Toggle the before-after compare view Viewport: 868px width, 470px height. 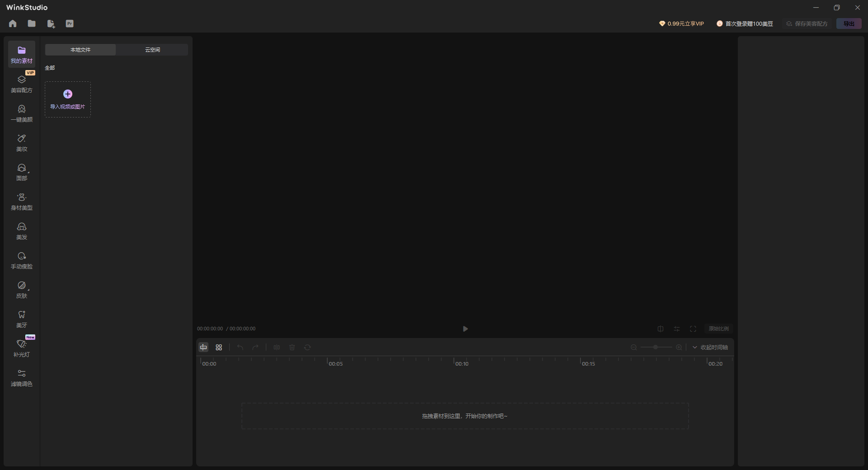[660, 329]
